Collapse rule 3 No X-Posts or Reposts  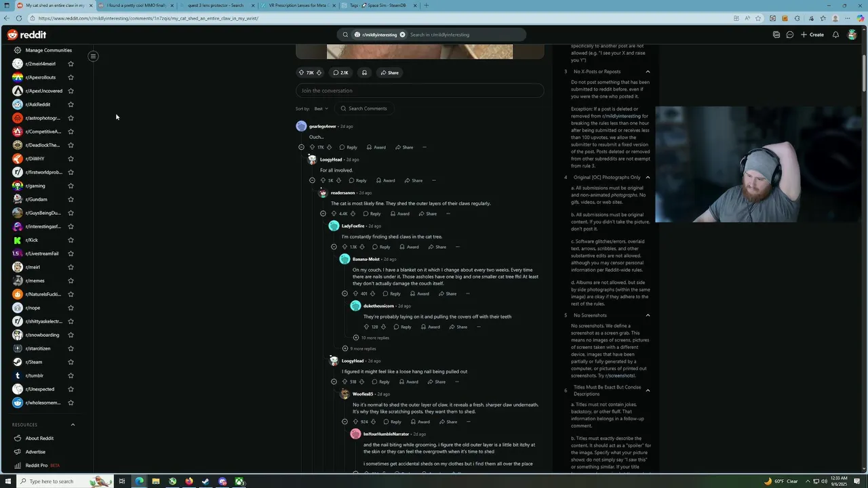[648, 71]
